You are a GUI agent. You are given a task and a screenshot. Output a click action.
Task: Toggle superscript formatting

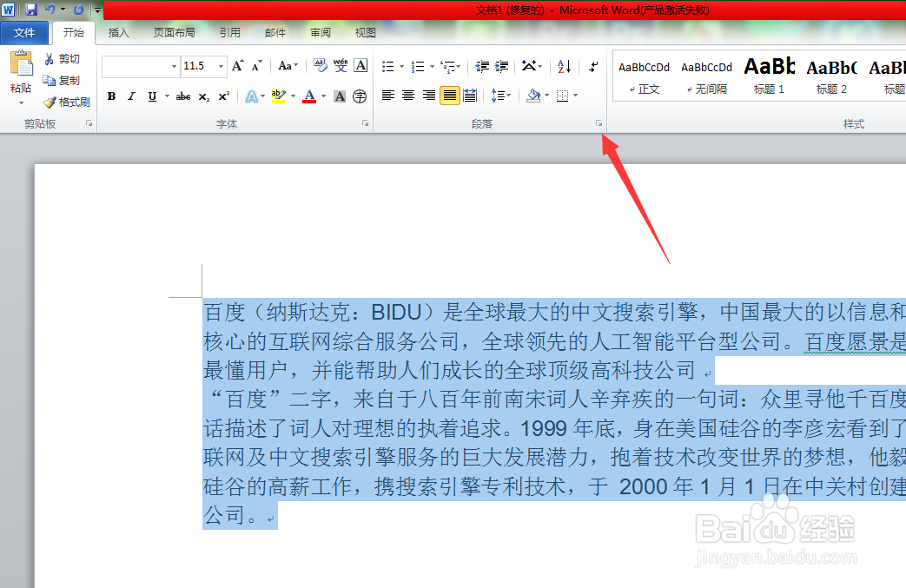click(x=223, y=96)
